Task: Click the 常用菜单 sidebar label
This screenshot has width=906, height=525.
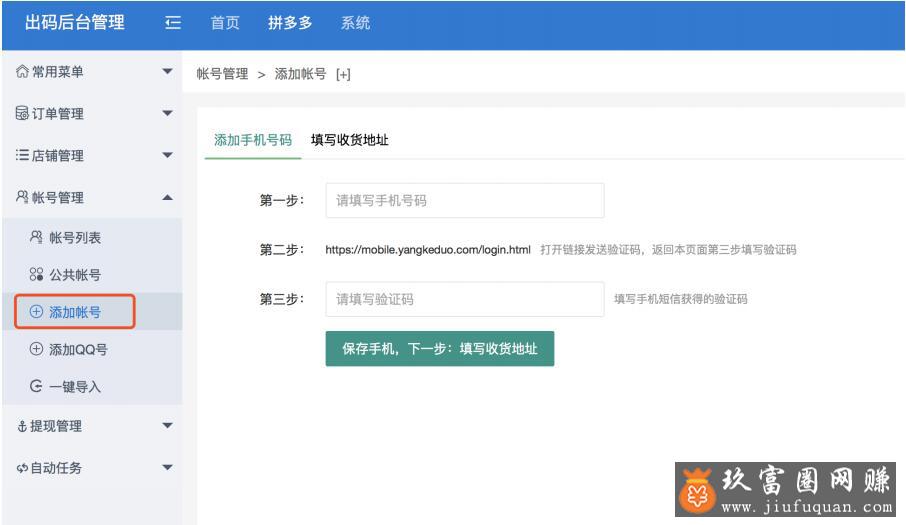Action: click(x=57, y=72)
